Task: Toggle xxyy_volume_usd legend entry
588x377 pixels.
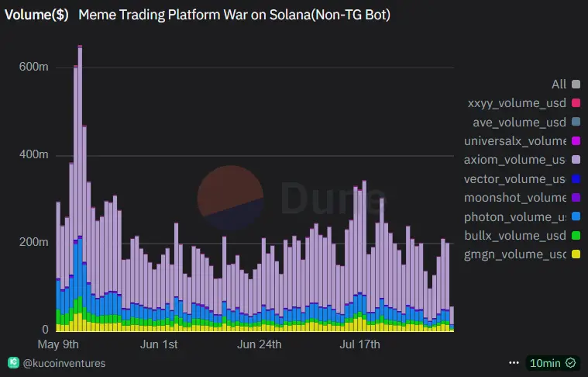Action: click(524, 103)
